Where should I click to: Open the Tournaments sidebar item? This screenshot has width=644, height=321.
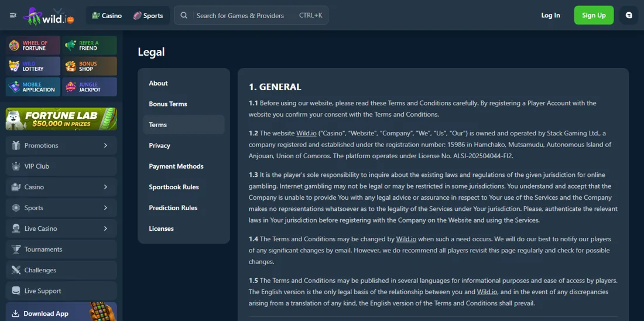click(61, 250)
